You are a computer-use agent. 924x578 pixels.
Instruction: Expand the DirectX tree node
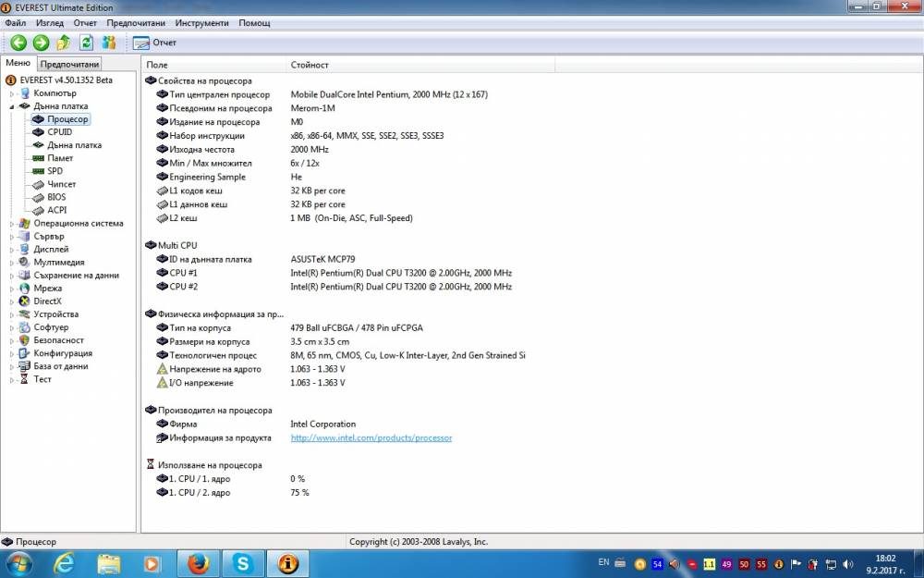(11, 302)
